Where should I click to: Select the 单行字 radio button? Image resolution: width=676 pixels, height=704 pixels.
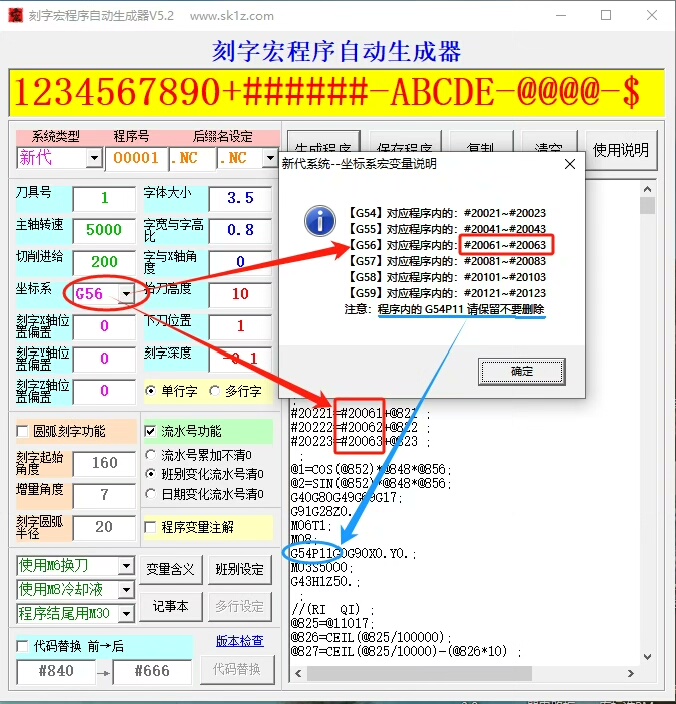151,391
